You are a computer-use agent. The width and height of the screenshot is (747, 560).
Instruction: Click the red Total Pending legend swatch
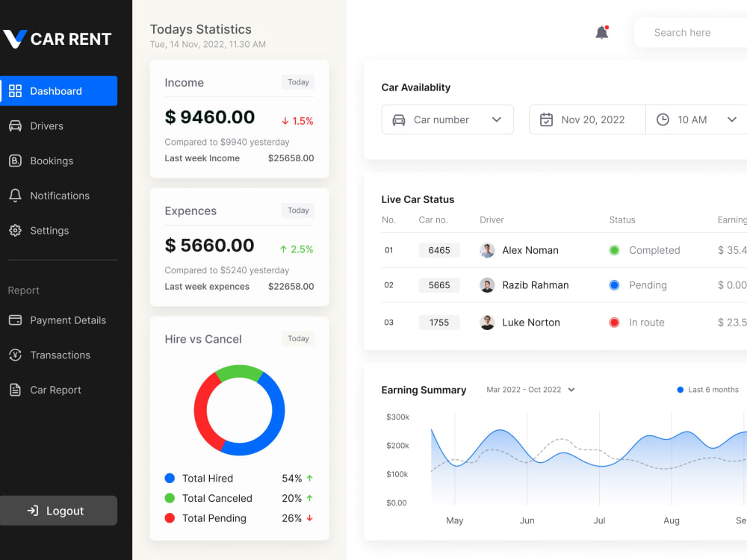pyautogui.click(x=170, y=518)
